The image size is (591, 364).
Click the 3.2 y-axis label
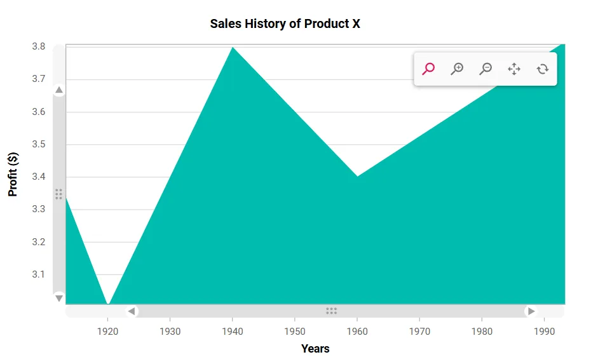tap(38, 241)
